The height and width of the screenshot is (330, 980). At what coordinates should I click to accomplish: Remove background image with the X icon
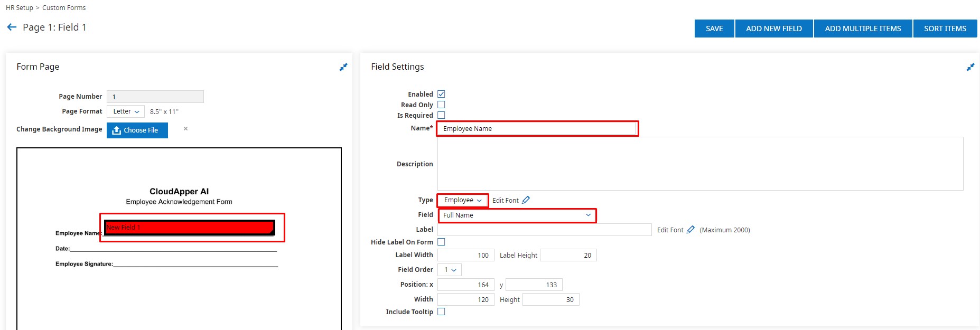coord(185,129)
